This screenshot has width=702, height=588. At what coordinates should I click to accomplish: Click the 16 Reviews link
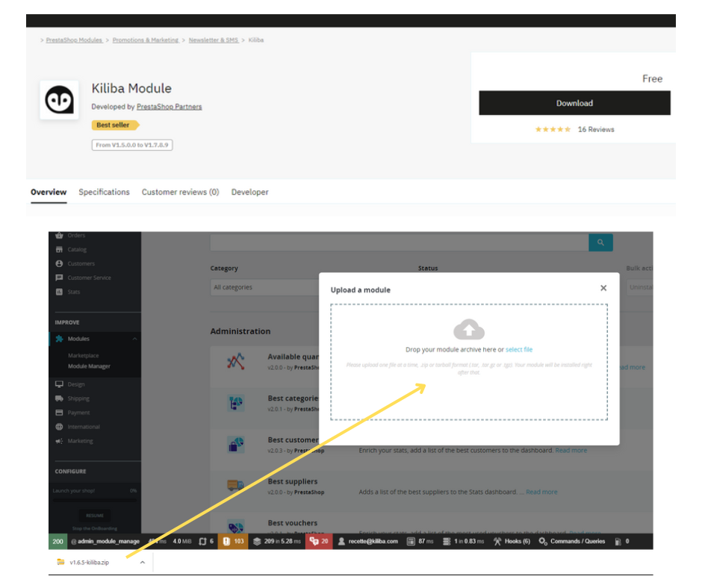(x=596, y=129)
